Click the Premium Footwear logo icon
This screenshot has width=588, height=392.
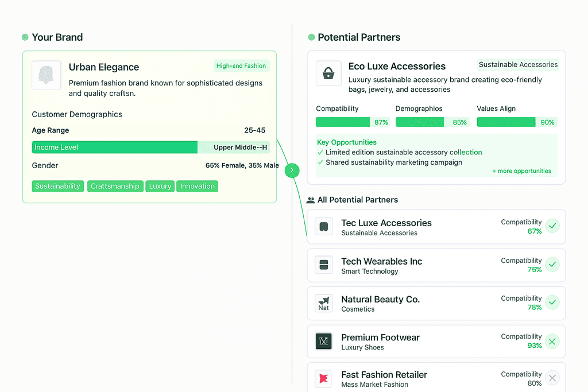(x=324, y=341)
